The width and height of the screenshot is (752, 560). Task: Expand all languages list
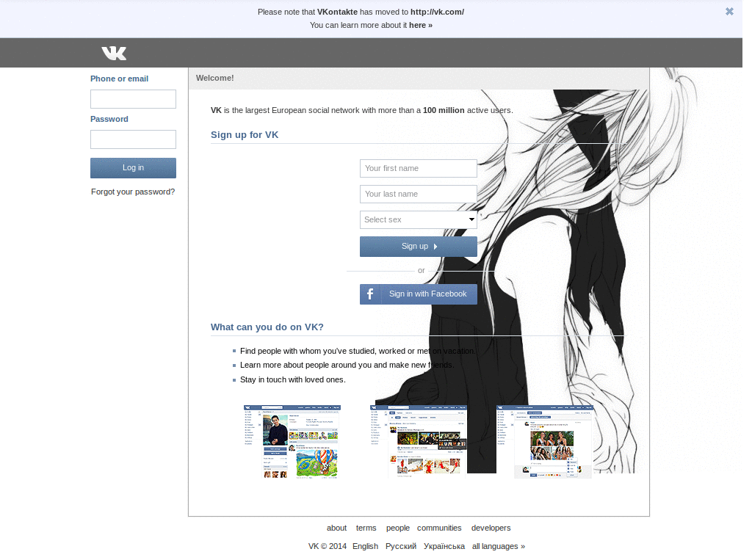[x=498, y=545]
